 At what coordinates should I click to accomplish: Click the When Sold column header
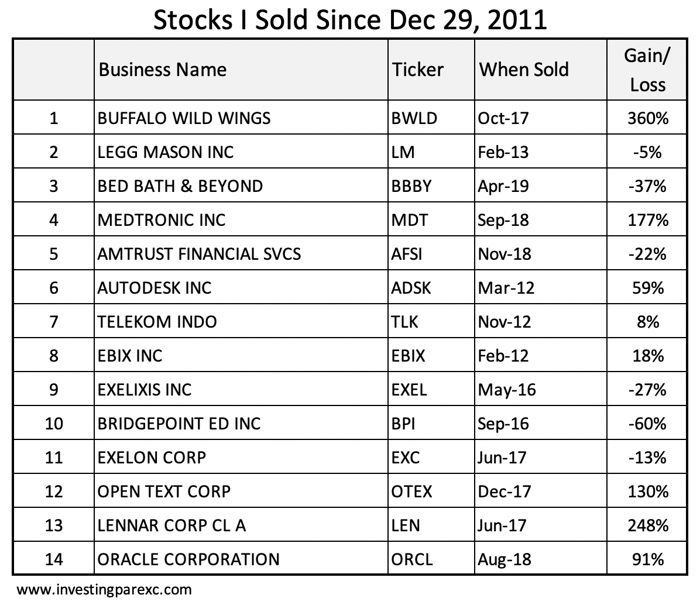541,70
